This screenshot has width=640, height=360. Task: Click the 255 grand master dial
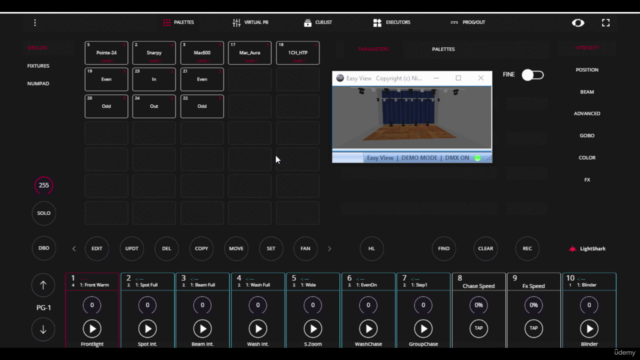coord(44,185)
